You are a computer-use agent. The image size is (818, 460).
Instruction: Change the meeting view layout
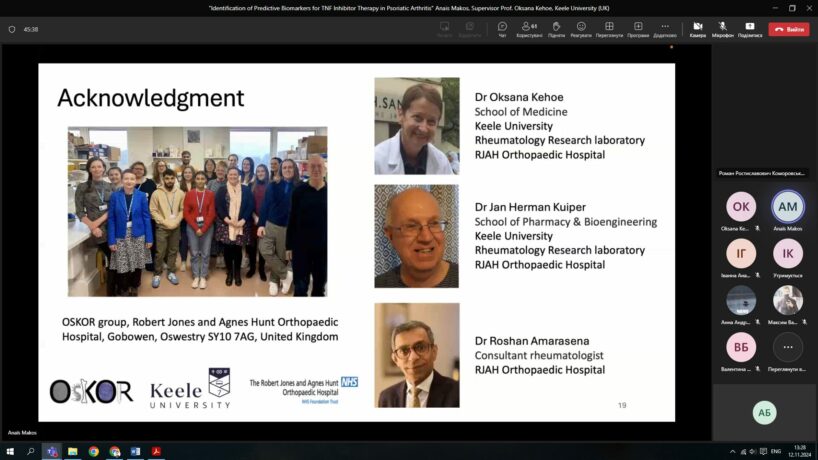click(x=609, y=28)
